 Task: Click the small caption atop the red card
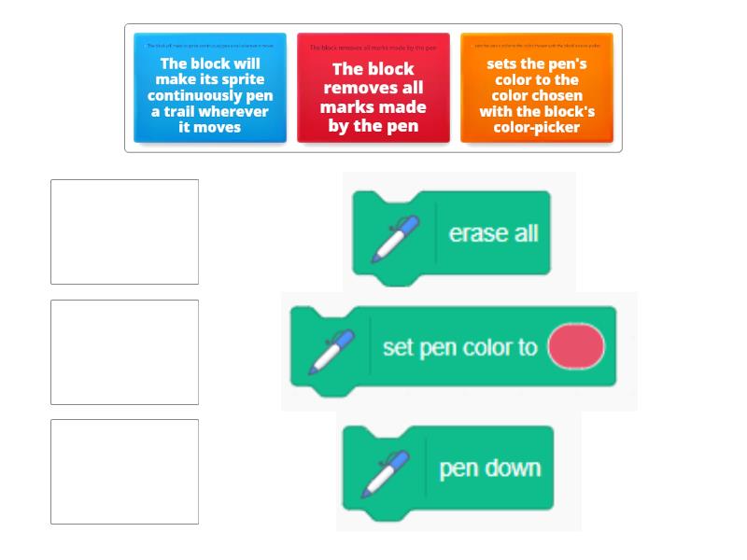click(373, 48)
